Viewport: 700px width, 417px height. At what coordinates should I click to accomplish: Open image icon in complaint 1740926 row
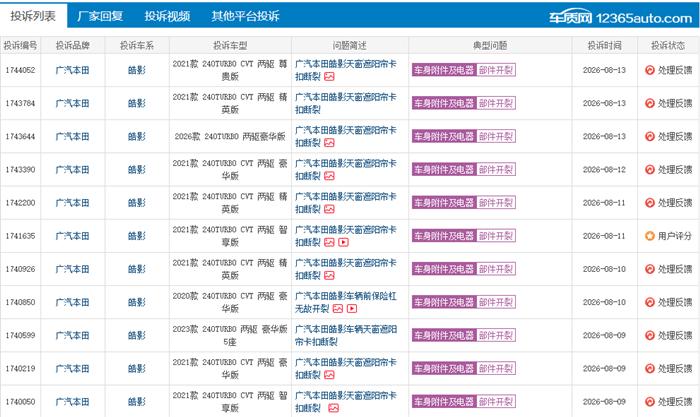329,275
